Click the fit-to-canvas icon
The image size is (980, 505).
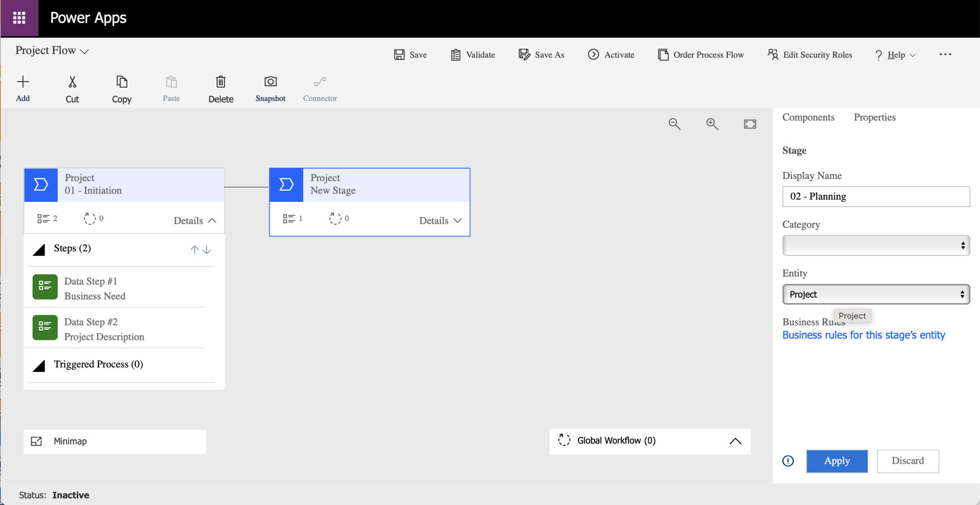click(x=750, y=124)
